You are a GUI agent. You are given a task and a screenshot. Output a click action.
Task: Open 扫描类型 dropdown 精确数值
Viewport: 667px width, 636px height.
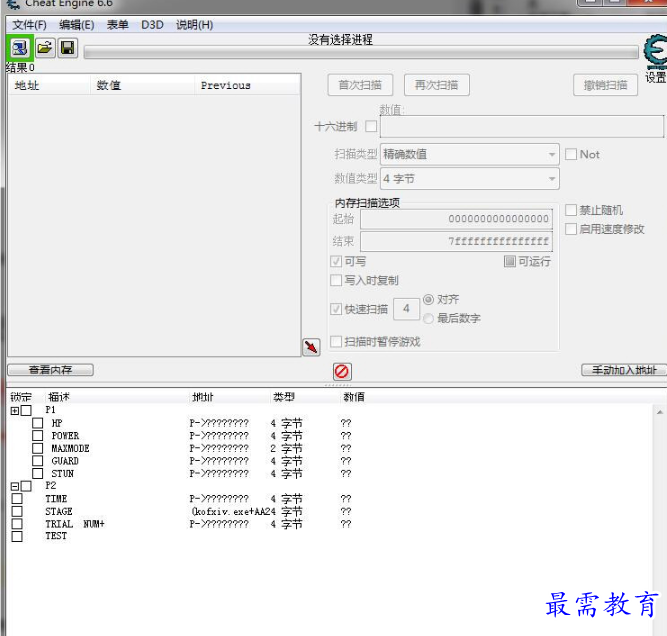(470, 154)
